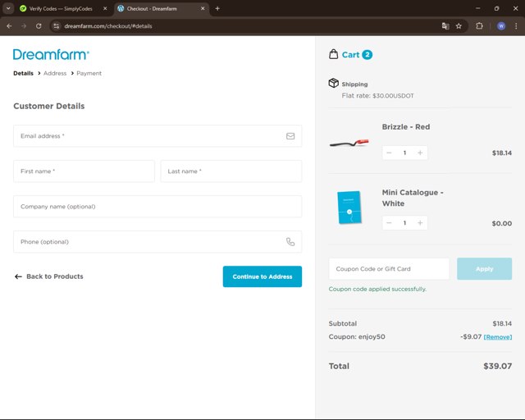This screenshot has width=525, height=420.
Task: Click the Brizzle - Red product thumbnail
Action: coord(349,144)
